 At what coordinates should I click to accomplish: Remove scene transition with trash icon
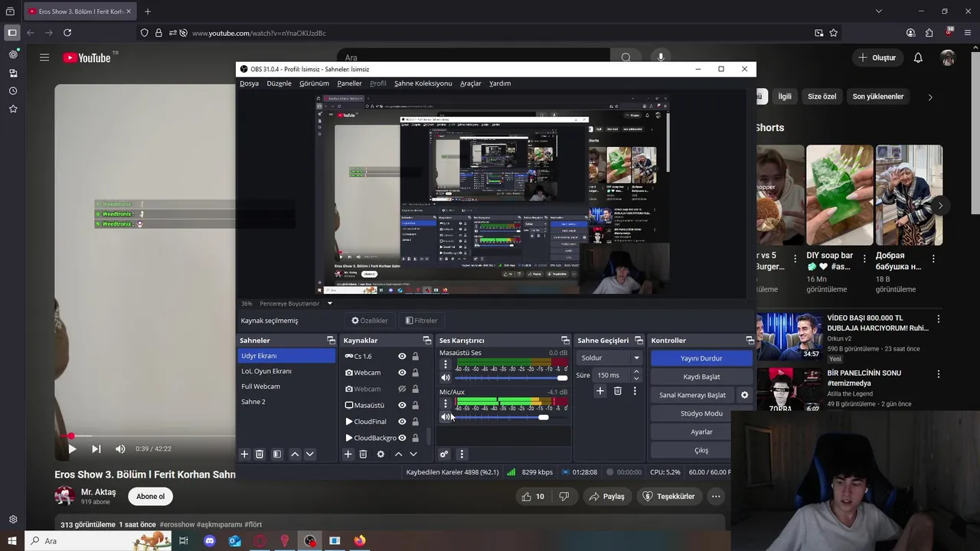point(618,391)
